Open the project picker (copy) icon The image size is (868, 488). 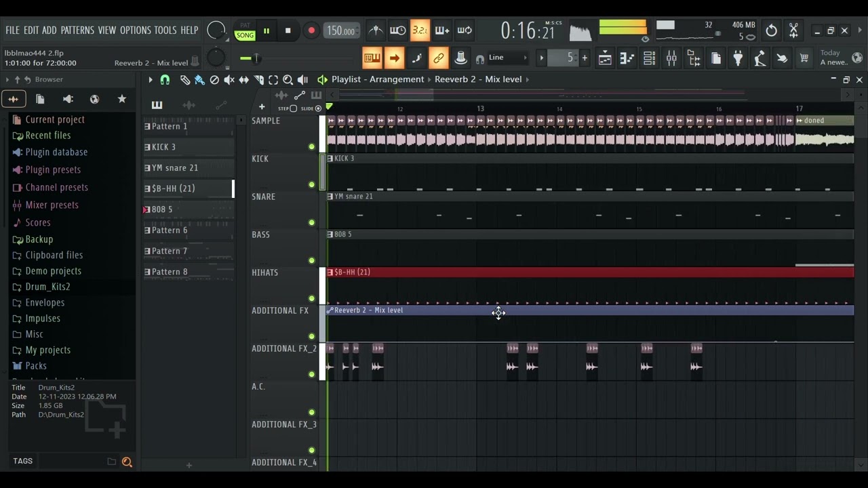[x=716, y=58]
